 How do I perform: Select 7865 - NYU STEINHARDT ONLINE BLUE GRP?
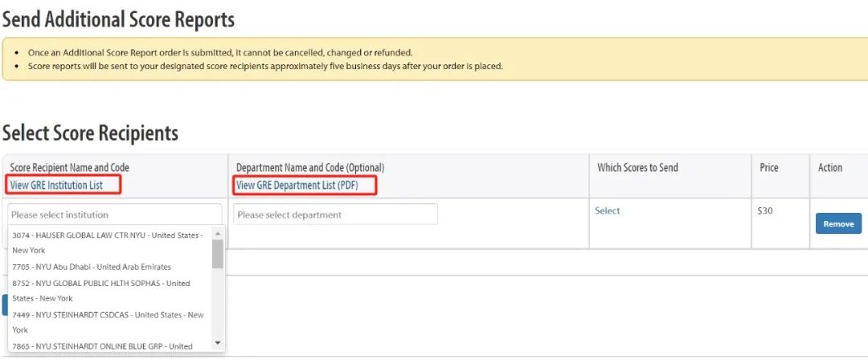coord(109,346)
